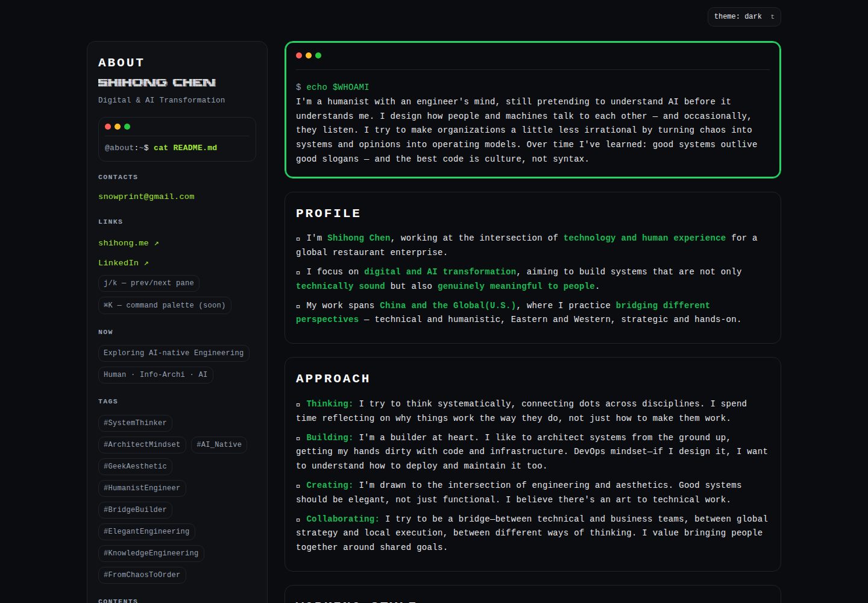Open the LinkedIn profile link

(x=123, y=263)
